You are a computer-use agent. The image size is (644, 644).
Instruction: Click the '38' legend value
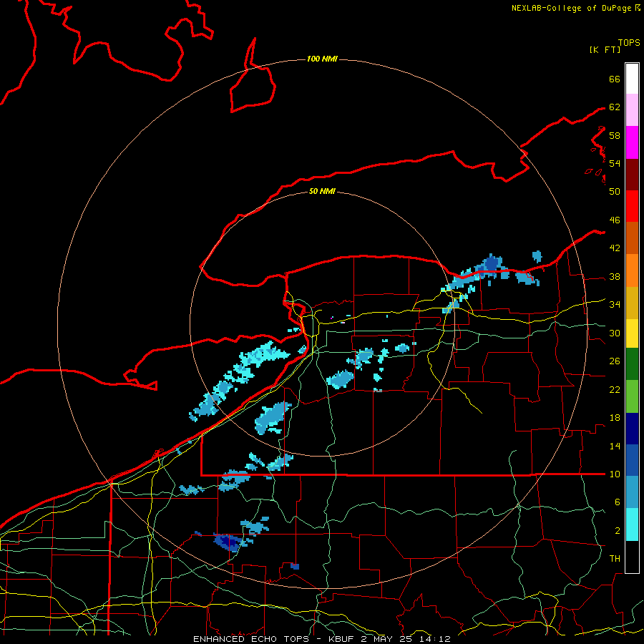tap(615, 277)
